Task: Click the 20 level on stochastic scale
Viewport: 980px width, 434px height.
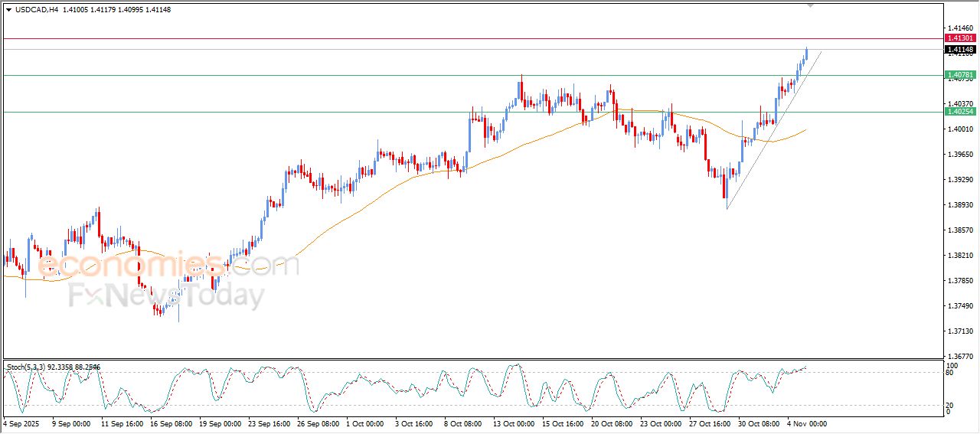Action: tap(950, 405)
